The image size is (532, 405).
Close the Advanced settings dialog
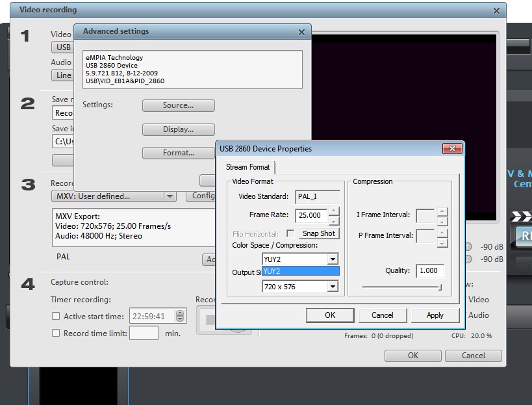click(x=301, y=33)
